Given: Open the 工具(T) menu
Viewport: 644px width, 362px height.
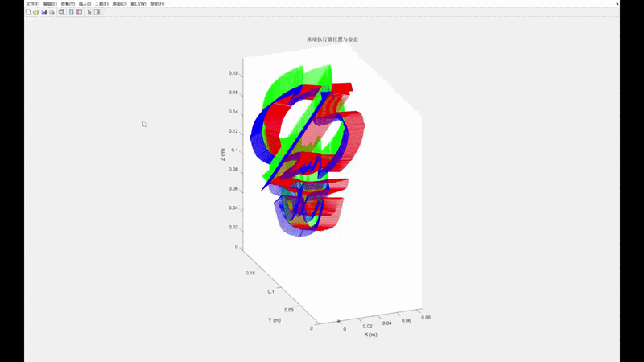Looking at the screenshot, I should pyautogui.click(x=102, y=4).
